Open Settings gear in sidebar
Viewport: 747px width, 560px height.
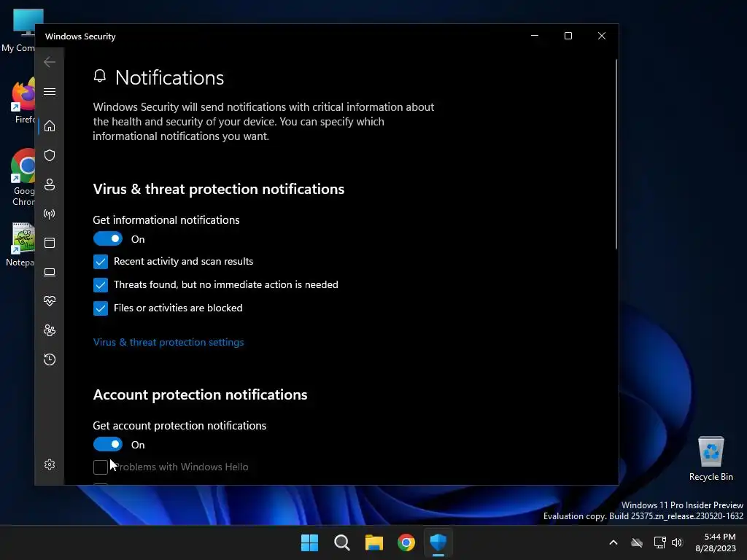pos(50,464)
